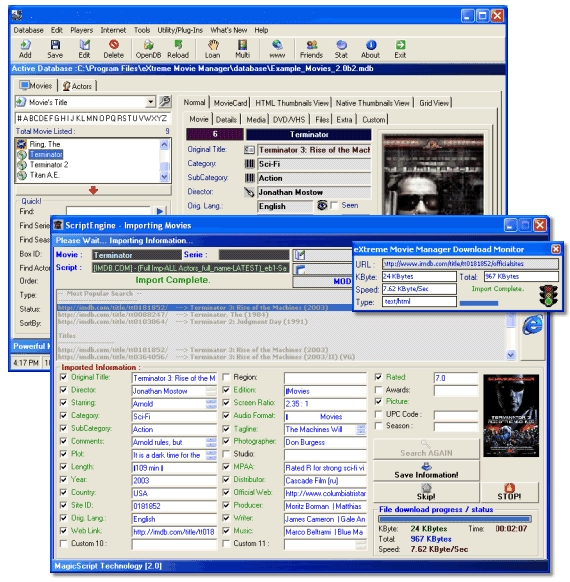
Task: Click the Director icon beside Jonathan Mostow
Action: (249, 192)
